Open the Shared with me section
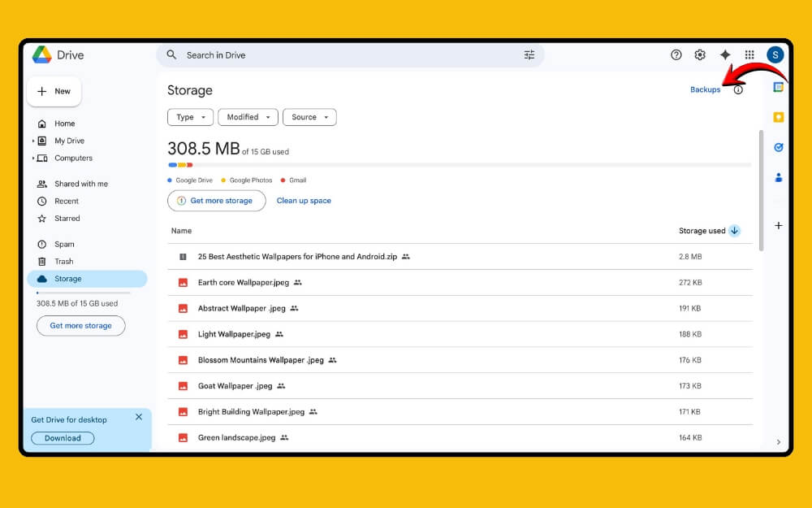The height and width of the screenshot is (508, 812). pyautogui.click(x=80, y=184)
